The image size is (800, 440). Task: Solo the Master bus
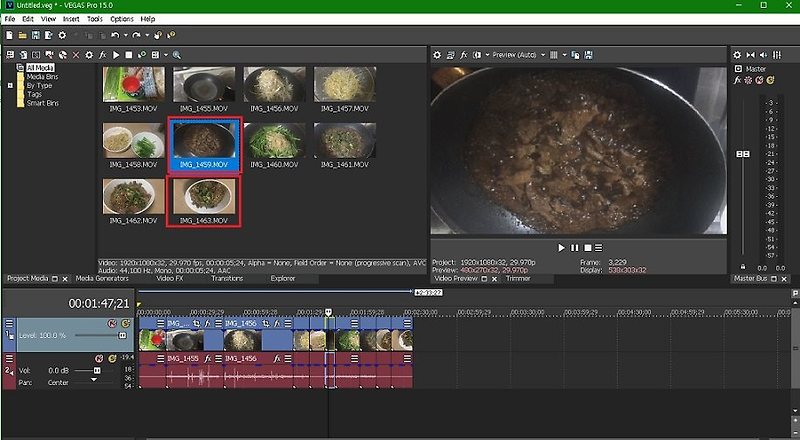click(x=770, y=80)
